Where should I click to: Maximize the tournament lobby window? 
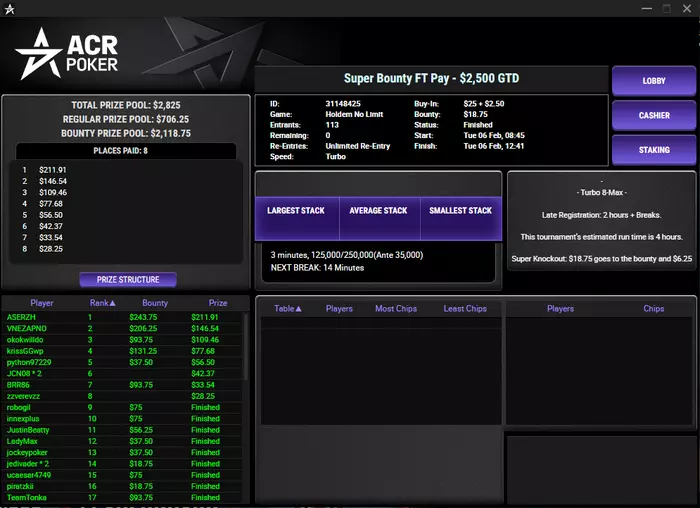tap(667, 8)
